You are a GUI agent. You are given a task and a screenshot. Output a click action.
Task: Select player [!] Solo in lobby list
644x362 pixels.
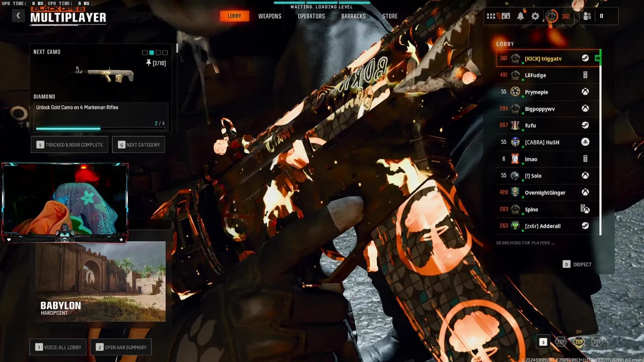click(548, 175)
